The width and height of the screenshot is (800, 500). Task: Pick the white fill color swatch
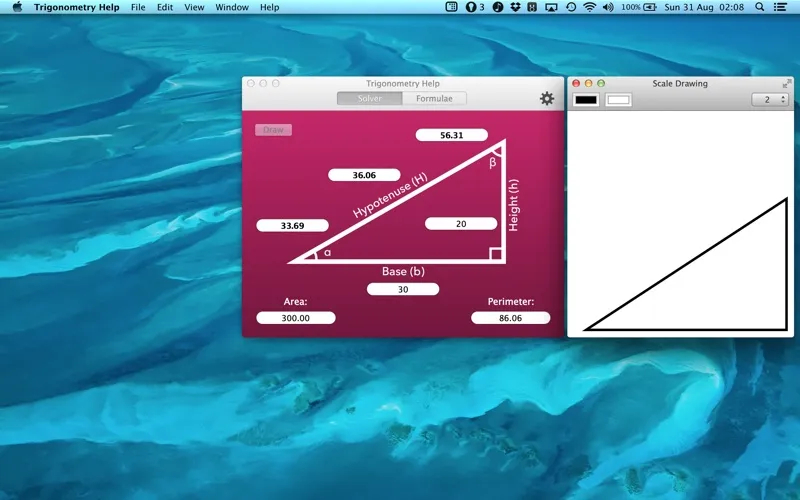pyautogui.click(x=618, y=100)
